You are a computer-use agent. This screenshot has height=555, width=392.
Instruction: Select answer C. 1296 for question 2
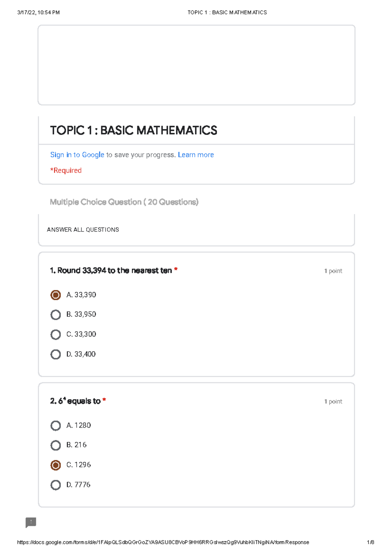pyautogui.click(x=56, y=465)
